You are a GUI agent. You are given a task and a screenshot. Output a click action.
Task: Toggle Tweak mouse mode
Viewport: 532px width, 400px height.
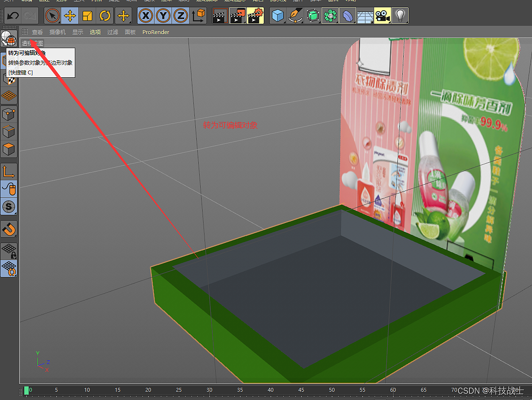[9, 189]
